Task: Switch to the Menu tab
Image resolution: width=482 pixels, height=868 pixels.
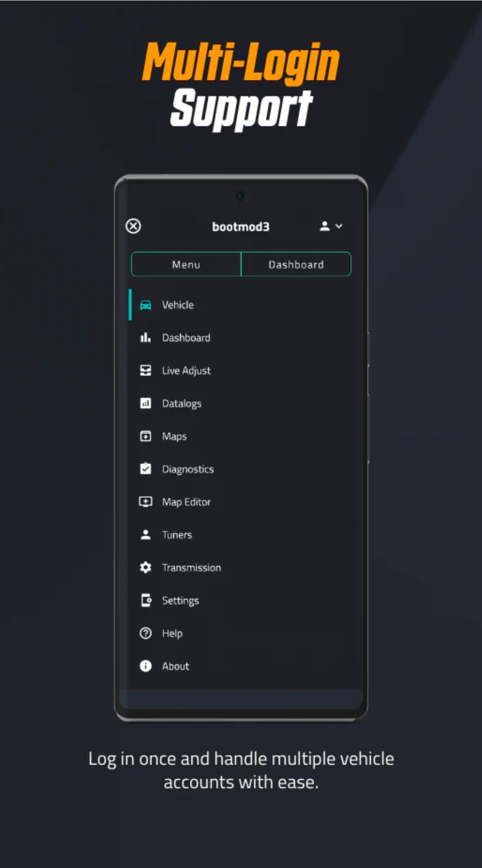Action: 186,264
